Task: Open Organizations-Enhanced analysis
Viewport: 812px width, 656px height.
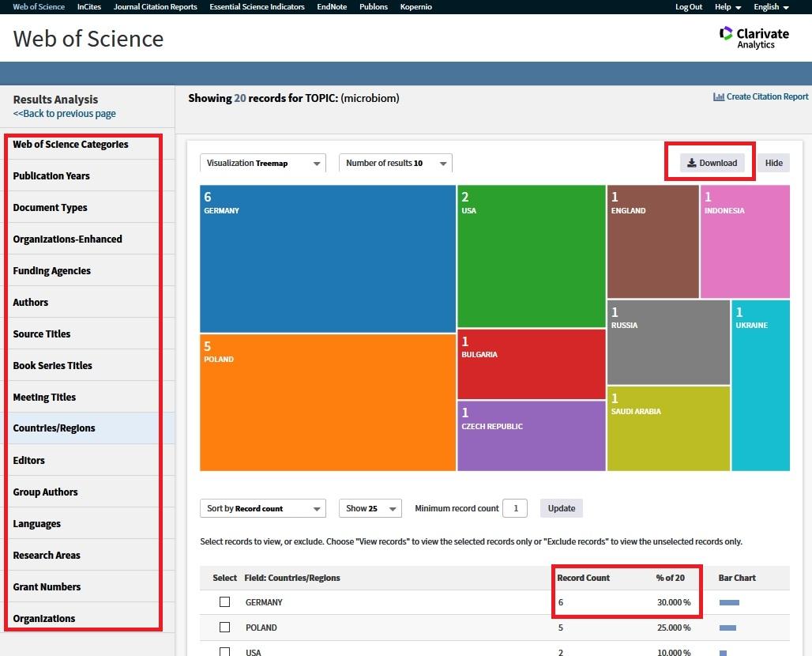Action: point(67,239)
